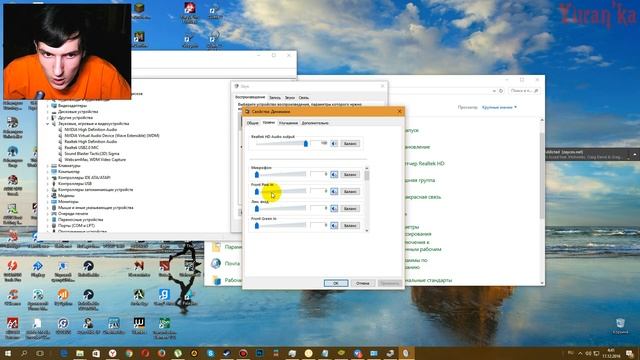Select WebcamMax, WDM Video Capture device
The height and width of the screenshot is (360, 640).
pyautogui.click(x=95, y=160)
